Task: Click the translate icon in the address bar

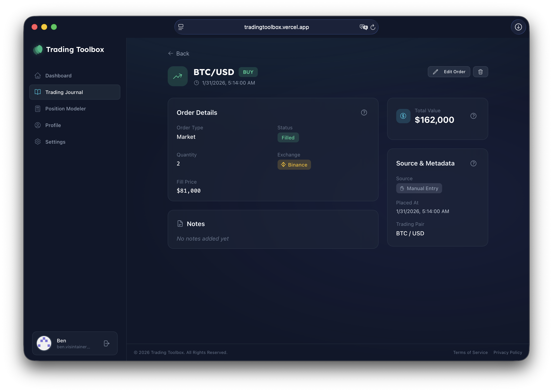Action: (x=363, y=27)
